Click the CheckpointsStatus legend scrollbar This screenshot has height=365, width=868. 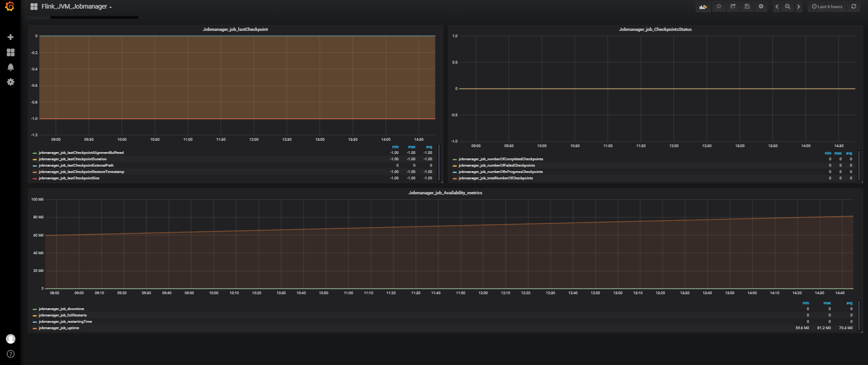tap(858, 166)
